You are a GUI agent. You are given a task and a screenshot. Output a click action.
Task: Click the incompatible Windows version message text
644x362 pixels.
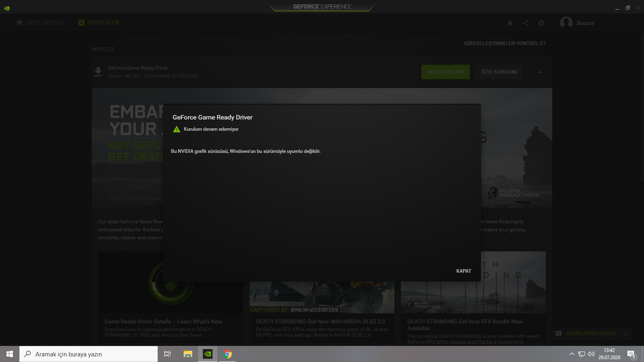[246, 151]
